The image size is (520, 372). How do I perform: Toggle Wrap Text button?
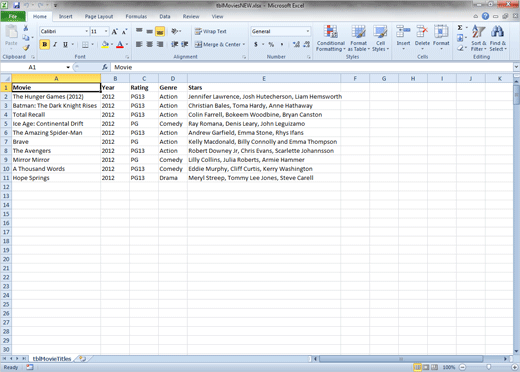pyautogui.click(x=211, y=31)
